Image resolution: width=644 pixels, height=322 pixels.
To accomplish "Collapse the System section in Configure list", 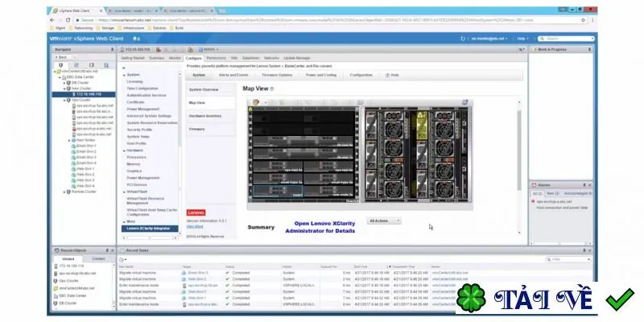I will [125, 75].
